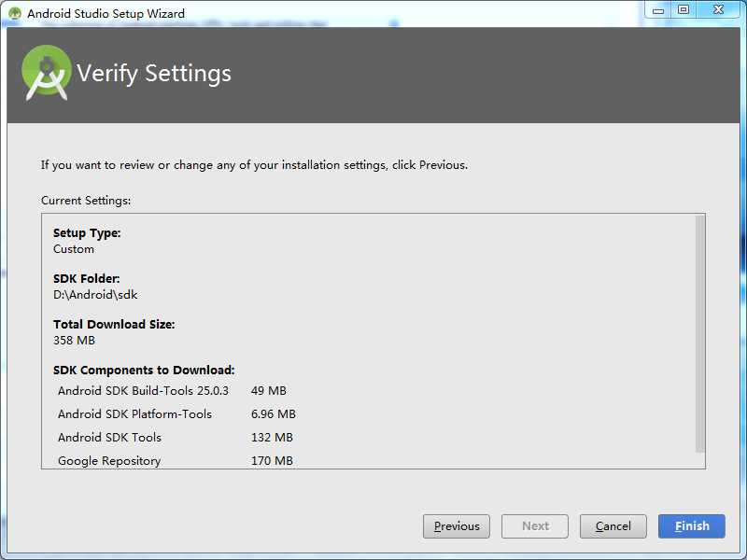This screenshot has width=747, height=560.
Task: Click 'Android Studio Setup Wizard' window title
Action: (x=106, y=13)
